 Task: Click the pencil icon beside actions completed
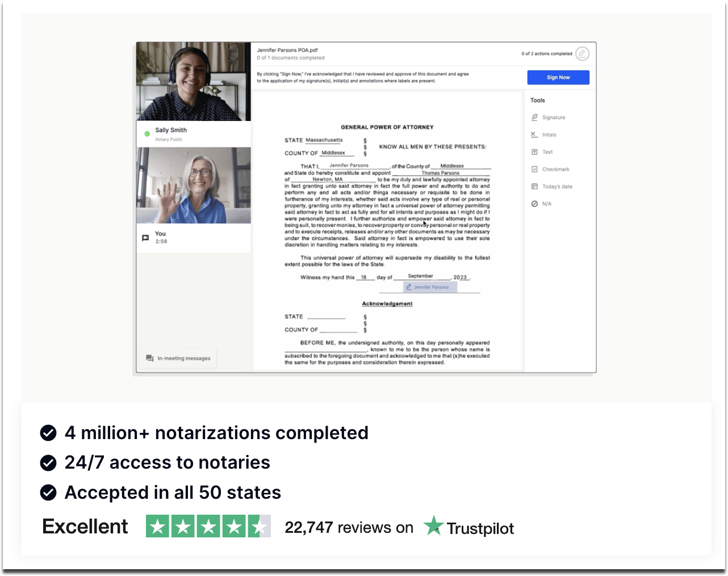pyautogui.click(x=582, y=54)
